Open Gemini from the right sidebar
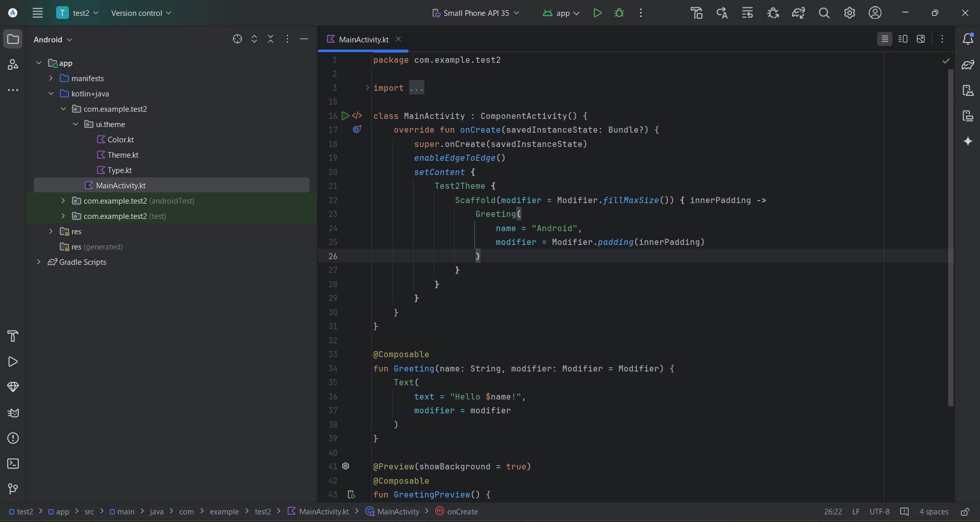 coord(969,141)
